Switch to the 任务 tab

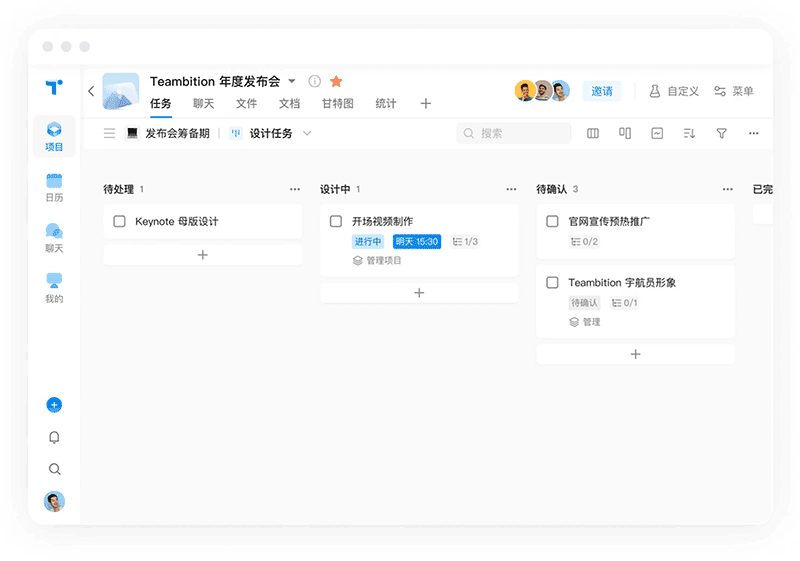click(161, 104)
